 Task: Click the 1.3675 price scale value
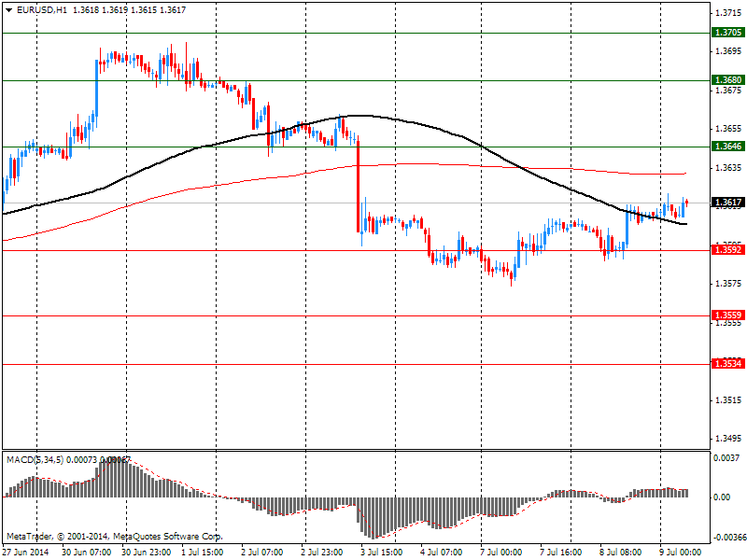729,90
